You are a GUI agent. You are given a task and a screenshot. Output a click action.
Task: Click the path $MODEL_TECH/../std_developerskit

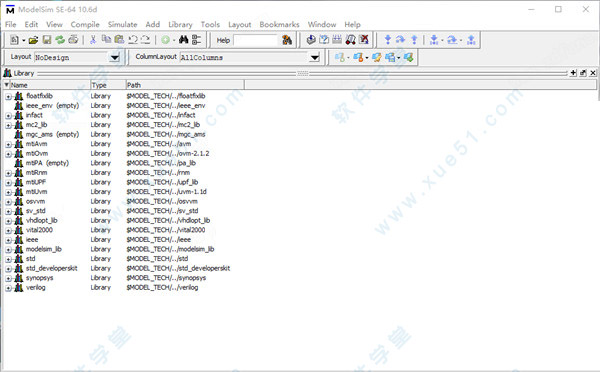tap(178, 268)
